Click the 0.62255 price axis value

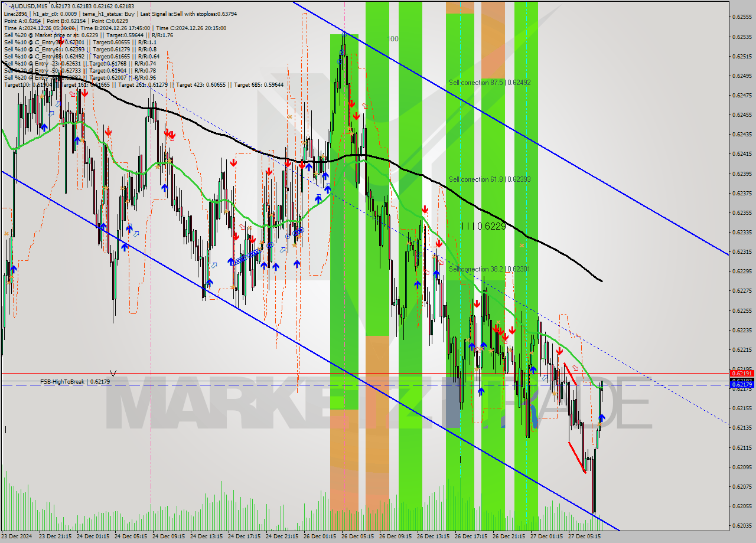coord(742,310)
